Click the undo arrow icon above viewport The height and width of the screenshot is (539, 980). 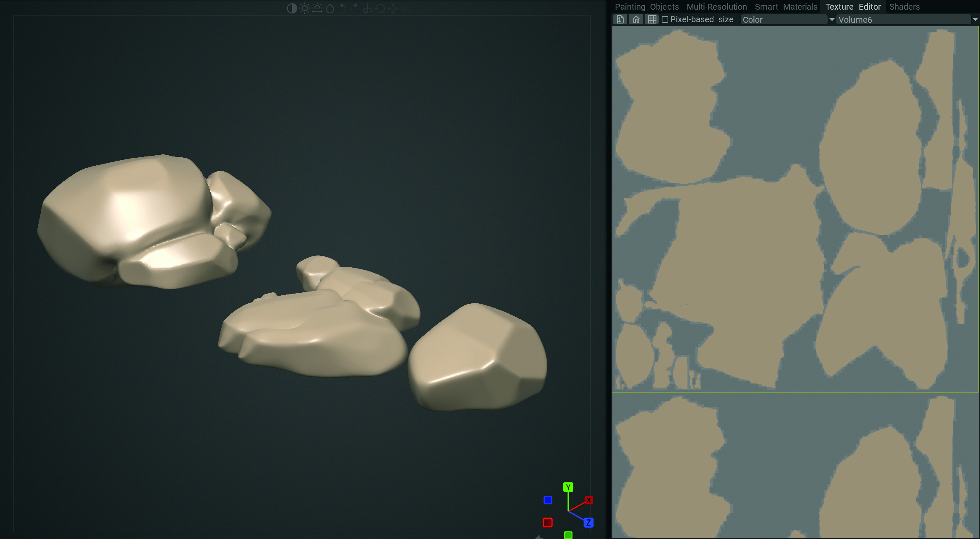[x=343, y=8]
